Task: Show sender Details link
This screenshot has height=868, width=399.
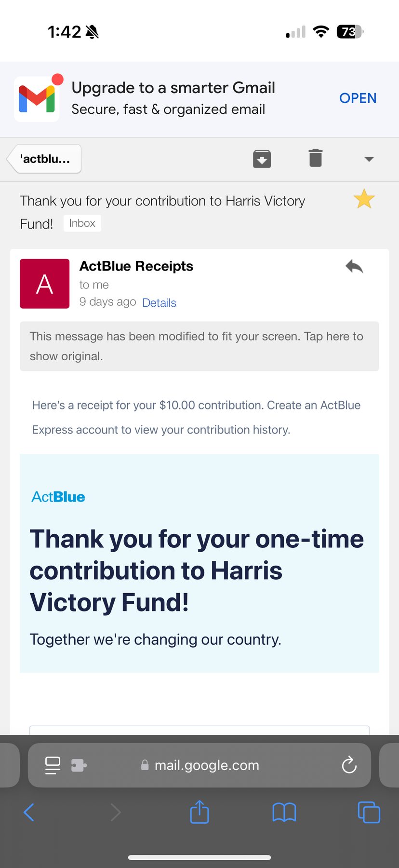Action: [x=159, y=303]
